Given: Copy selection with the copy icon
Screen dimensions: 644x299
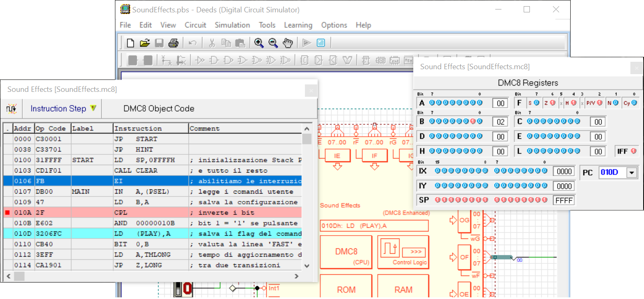Looking at the screenshot, I should pos(226,43).
